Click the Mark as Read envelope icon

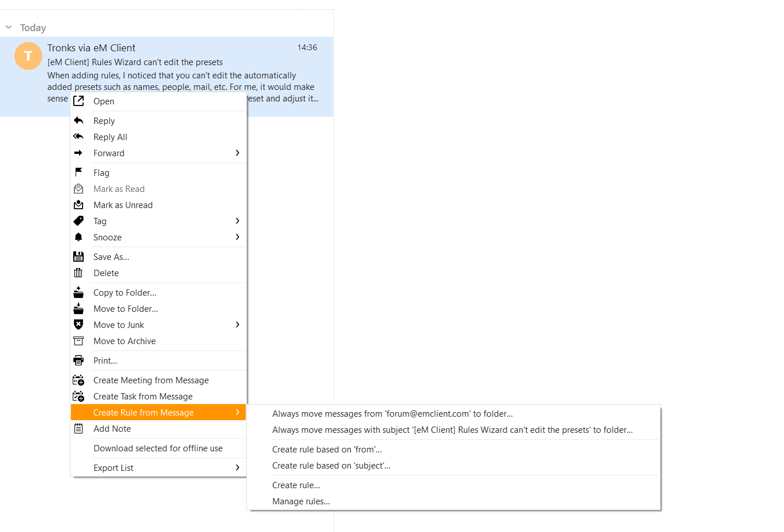point(78,188)
